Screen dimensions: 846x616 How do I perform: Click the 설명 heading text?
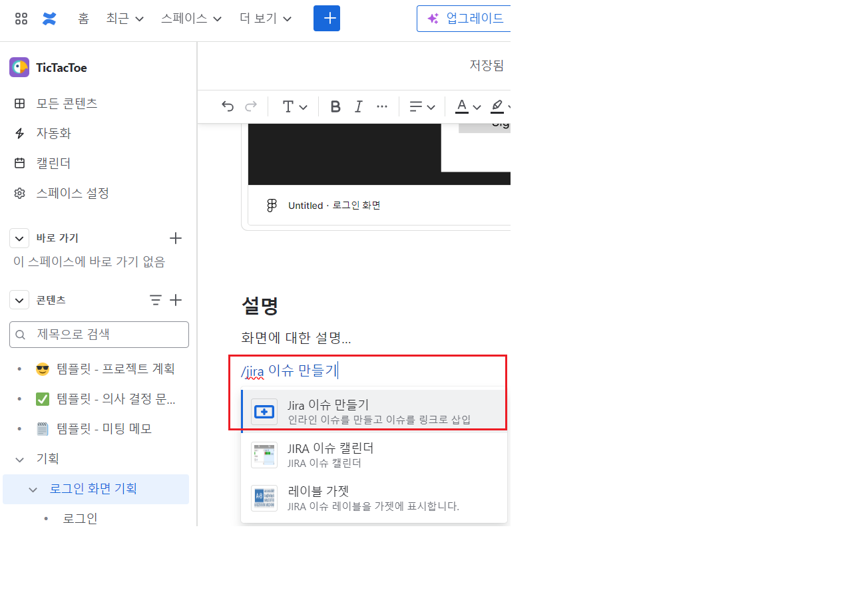260,305
